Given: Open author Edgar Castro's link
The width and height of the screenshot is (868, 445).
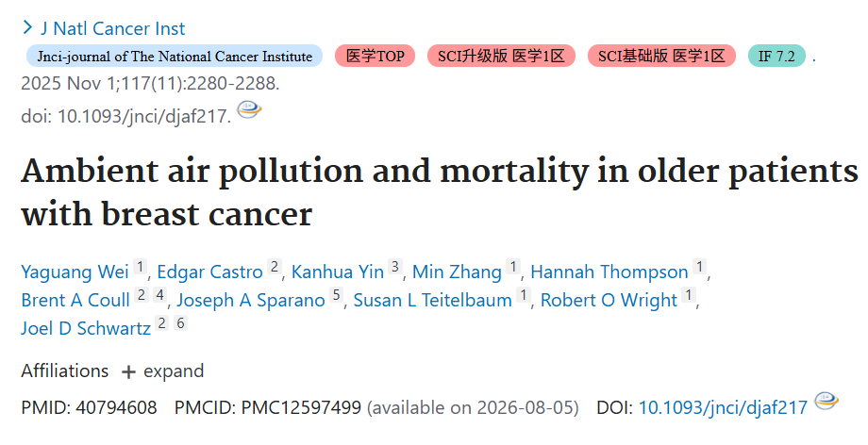Looking at the screenshot, I should pos(209,272).
